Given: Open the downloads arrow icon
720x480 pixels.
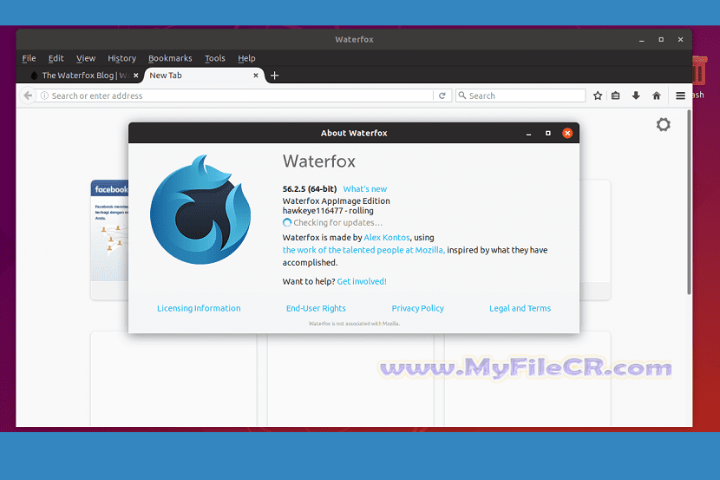Looking at the screenshot, I should 636,96.
